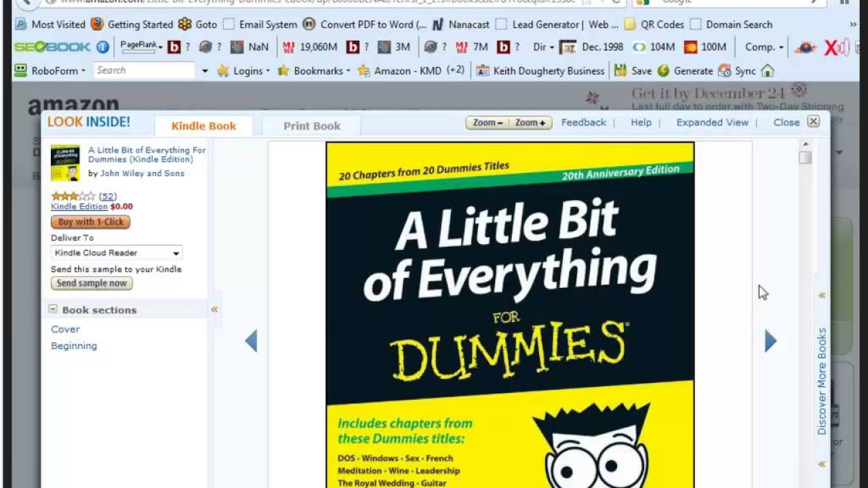This screenshot has width=868, height=488.
Task: Open the Help link
Action: [x=641, y=123]
